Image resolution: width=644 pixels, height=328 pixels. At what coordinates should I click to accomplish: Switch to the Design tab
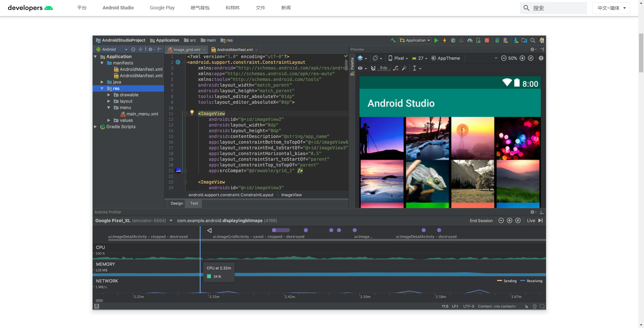(177, 203)
